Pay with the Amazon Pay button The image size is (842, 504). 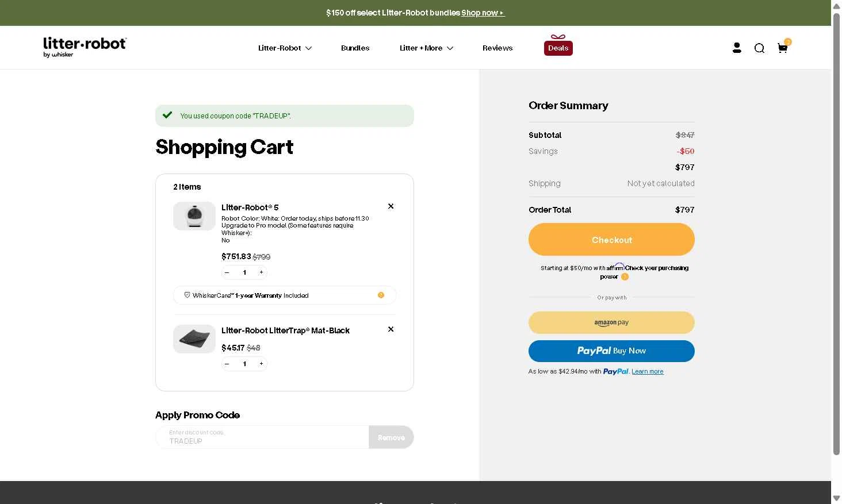click(611, 322)
